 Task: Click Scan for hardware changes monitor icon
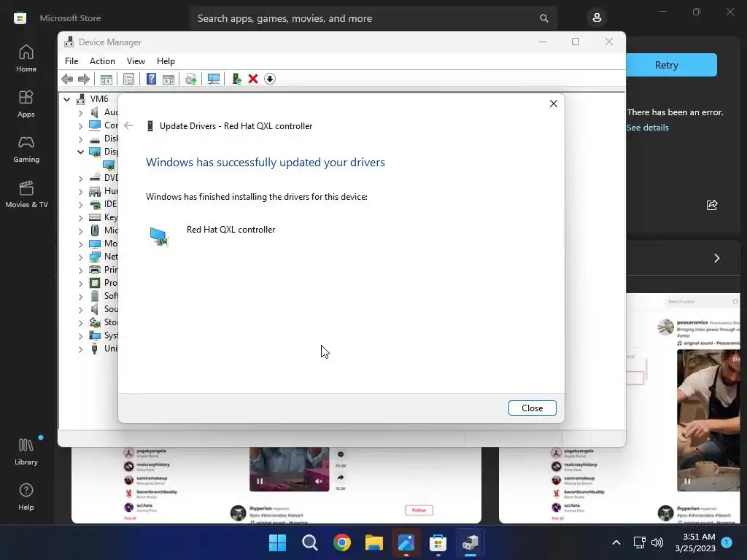coord(214,79)
